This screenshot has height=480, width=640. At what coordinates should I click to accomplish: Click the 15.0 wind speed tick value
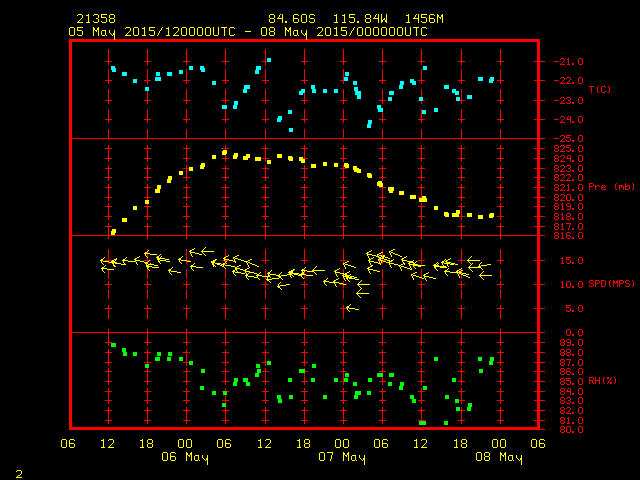click(x=571, y=260)
